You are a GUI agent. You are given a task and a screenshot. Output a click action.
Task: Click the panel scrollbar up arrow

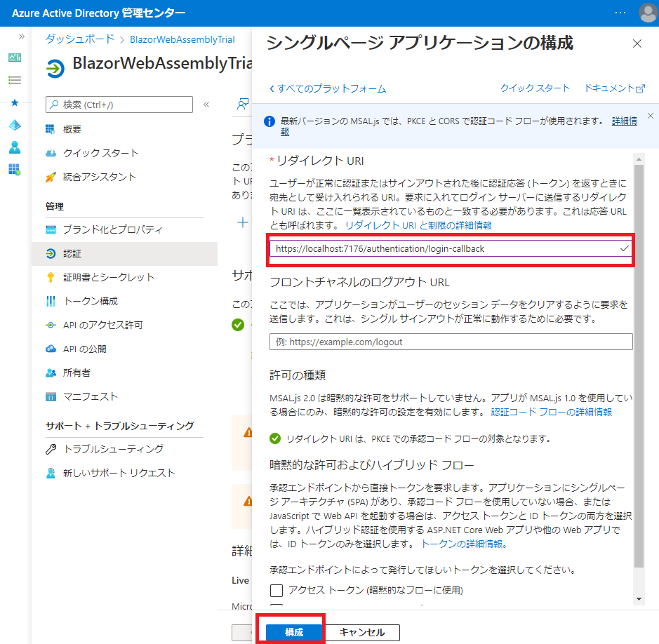639,159
